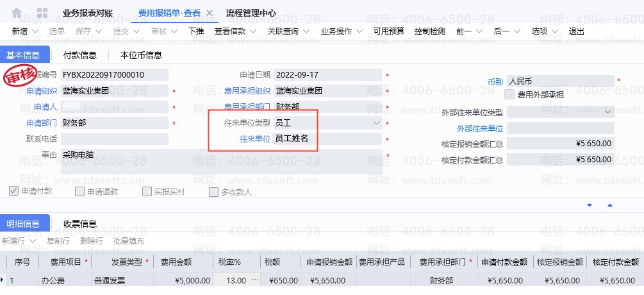Screen dimensions: 644x295
Task: Enable the 费用外部承担 checkbox
Action: tap(509, 94)
